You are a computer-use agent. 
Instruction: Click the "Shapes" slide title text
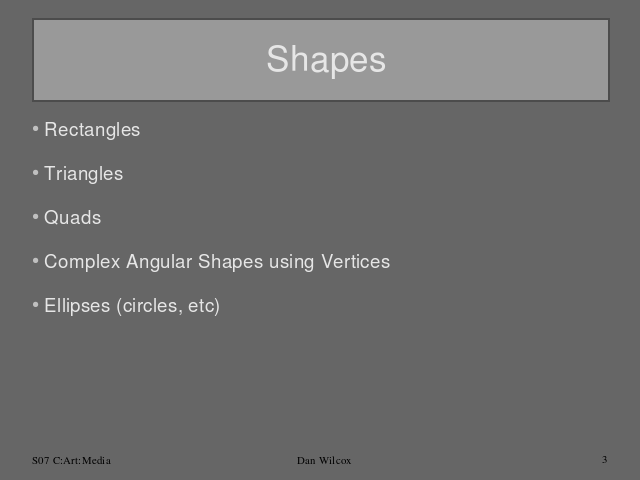point(325,60)
